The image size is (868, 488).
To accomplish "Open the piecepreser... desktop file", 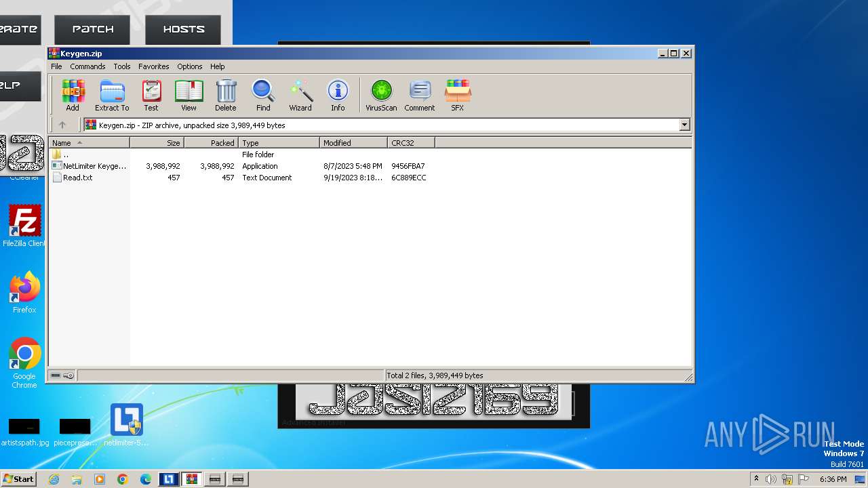I will tap(75, 432).
